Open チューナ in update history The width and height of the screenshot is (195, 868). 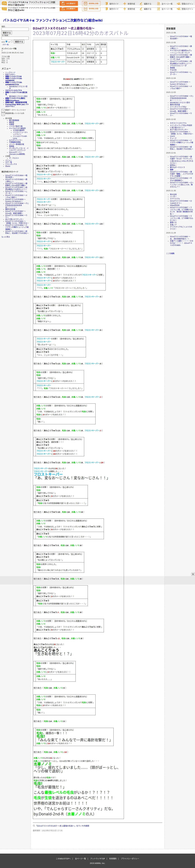click(173, 138)
